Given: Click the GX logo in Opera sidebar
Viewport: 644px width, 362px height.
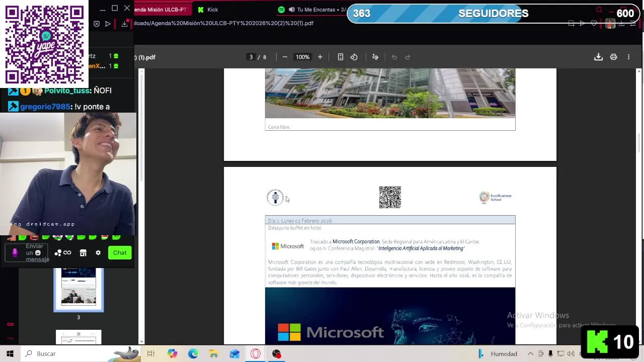Looking at the screenshot, I should (10, 325).
